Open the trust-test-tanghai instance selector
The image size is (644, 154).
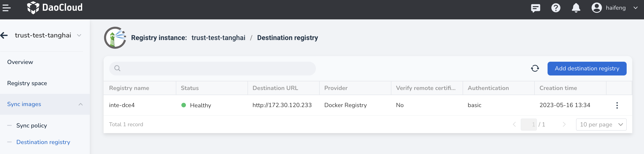[x=48, y=35]
